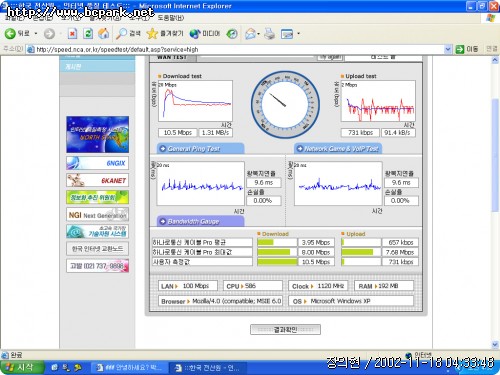500x375 pixels.
Task: Click the page scrollbar down arrow
Action: click(x=495, y=344)
